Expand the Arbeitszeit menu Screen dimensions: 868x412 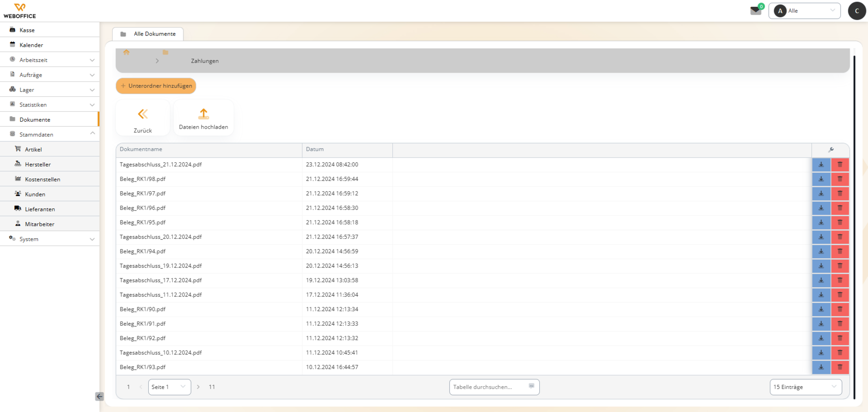pyautogui.click(x=50, y=60)
